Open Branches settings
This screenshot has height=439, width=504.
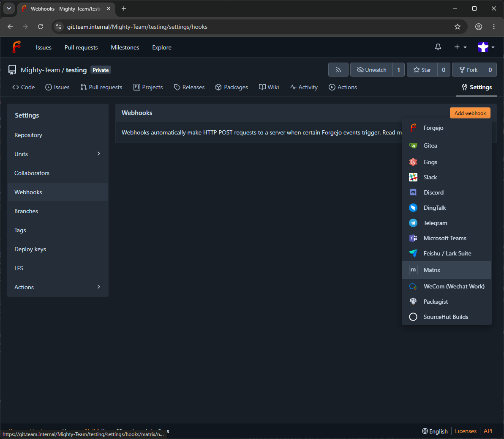click(58, 211)
